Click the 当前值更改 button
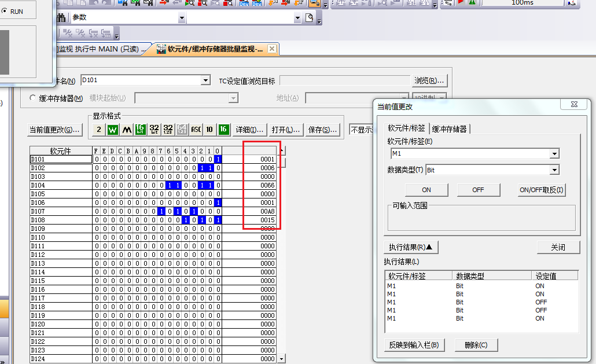This screenshot has height=364, width=596. [54, 130]
